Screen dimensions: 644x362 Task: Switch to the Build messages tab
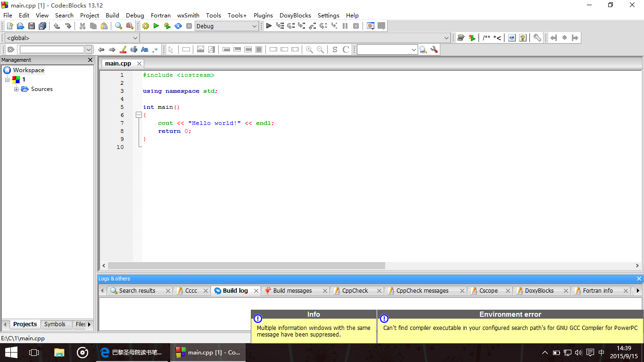point(292,291)
